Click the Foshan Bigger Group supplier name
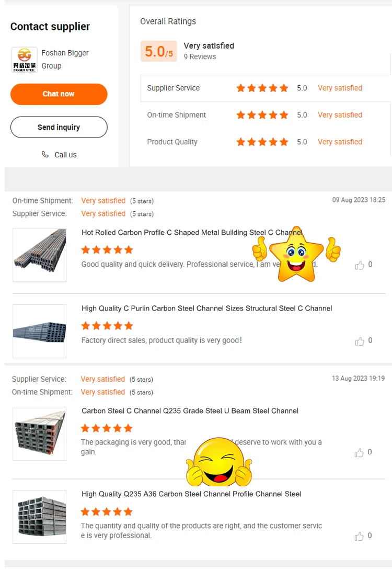Screen dimensions: 392x571 [x=65, y=60]
